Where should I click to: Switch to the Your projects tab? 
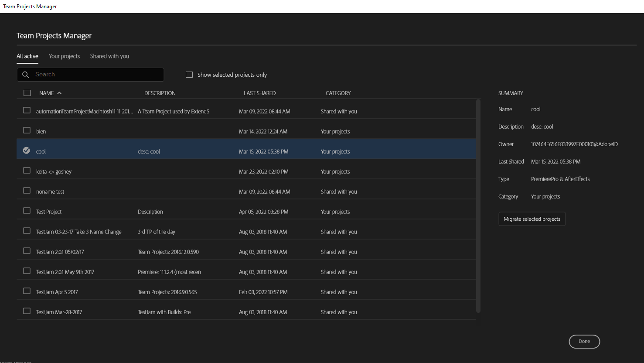click(64, 56)
